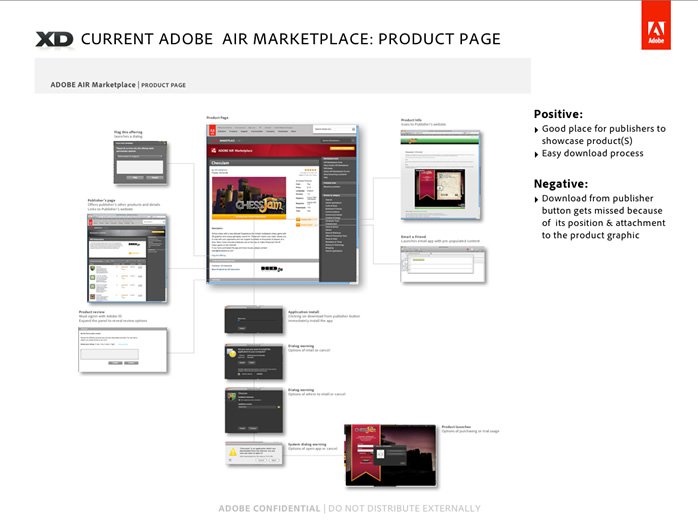Image resolution: width=698 pixels, height=525 pixels.
Task: Click the "Positive:" heading
Action: 558,114
